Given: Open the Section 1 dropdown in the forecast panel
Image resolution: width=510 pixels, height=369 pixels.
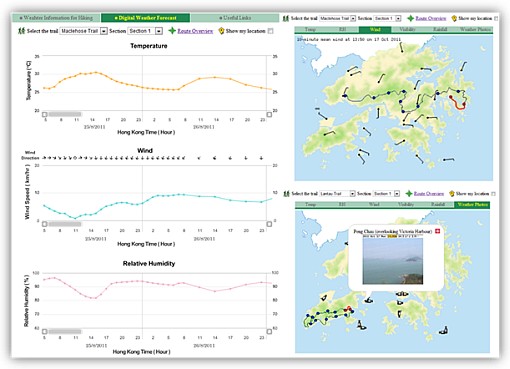Looking at the screenshot, I should click(145, 31).
